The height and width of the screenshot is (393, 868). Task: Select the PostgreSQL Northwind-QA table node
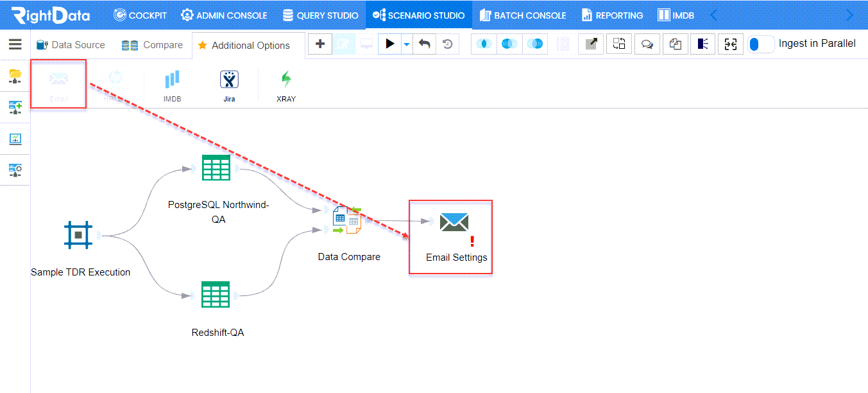coord(216,168)
